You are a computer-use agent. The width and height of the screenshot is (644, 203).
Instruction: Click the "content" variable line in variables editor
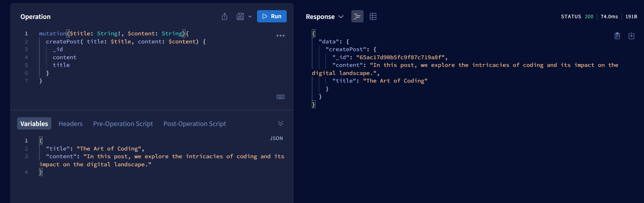click(162, 160)
